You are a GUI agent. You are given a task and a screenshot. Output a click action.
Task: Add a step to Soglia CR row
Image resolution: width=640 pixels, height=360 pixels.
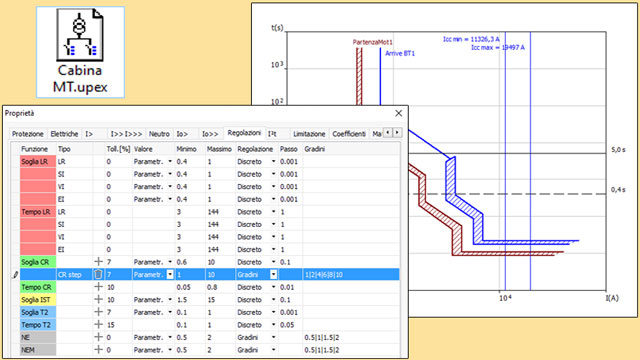pos(98,262)
